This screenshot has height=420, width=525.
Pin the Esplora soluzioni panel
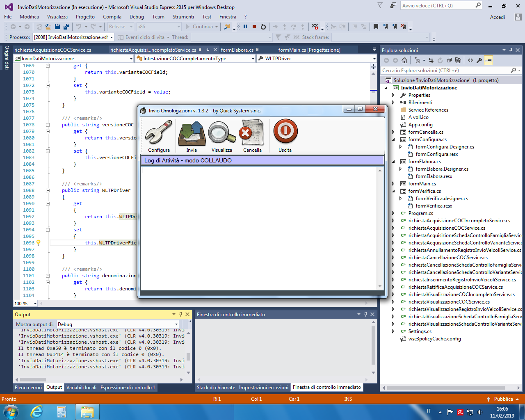coord(511,50)
